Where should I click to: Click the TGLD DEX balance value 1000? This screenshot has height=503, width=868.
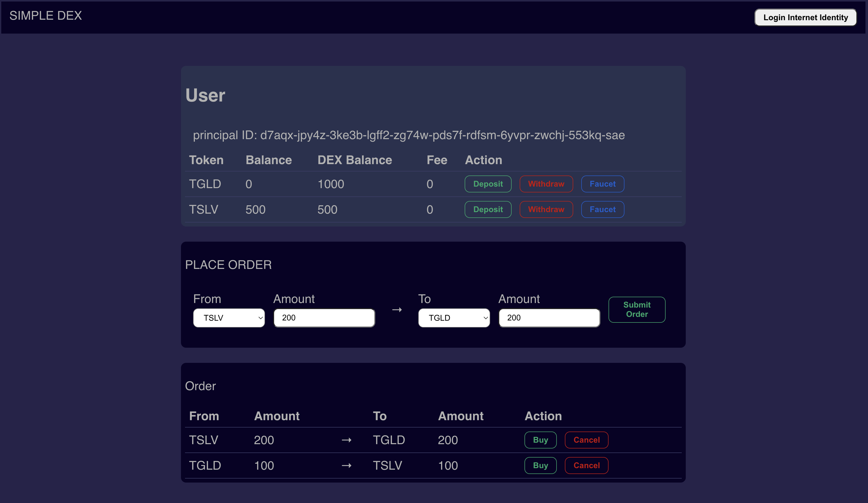(331, 184)
